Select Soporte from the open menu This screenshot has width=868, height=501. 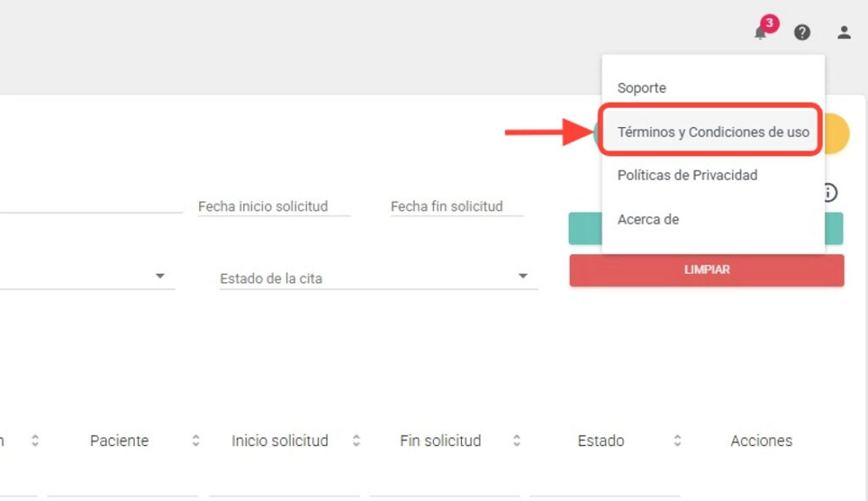point(642,88)
